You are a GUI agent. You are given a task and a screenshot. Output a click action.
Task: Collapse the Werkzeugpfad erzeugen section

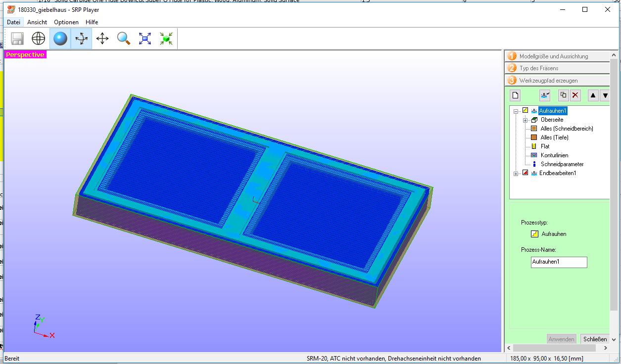click(x=557, y=80)
